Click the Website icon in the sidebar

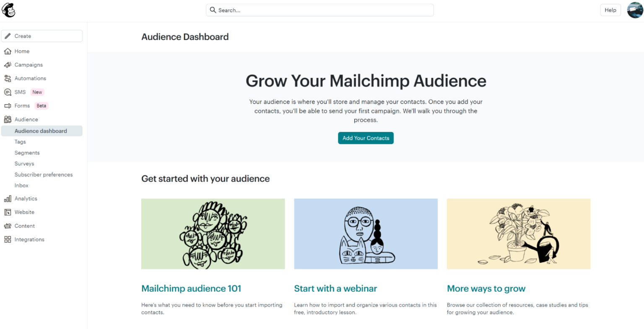coord(7,212)
